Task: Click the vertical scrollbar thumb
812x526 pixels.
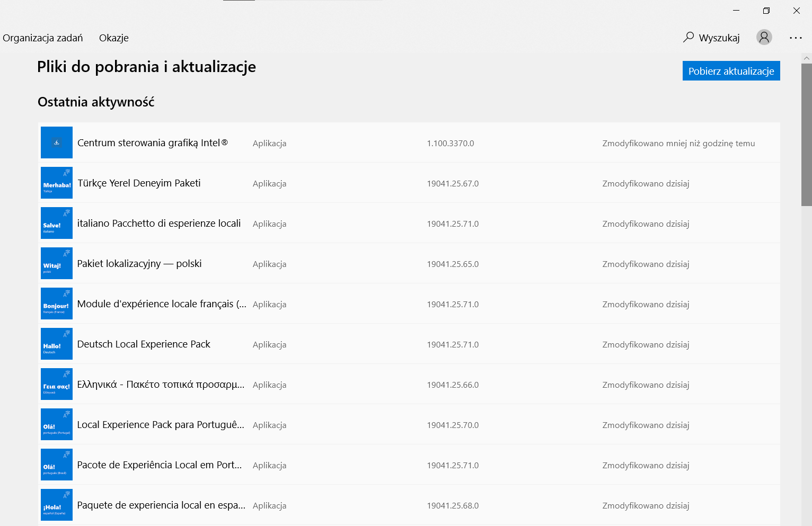Action: pyautogui.click(x=807, y=135)
